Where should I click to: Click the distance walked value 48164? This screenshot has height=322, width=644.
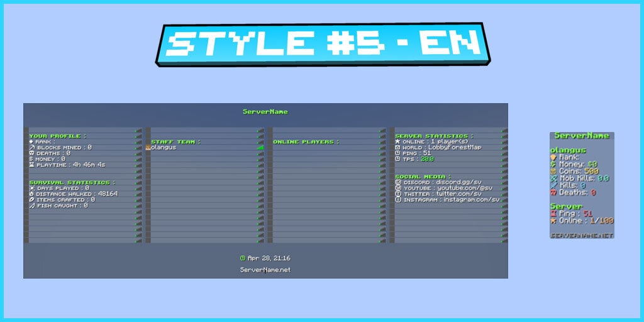(108, 194)
